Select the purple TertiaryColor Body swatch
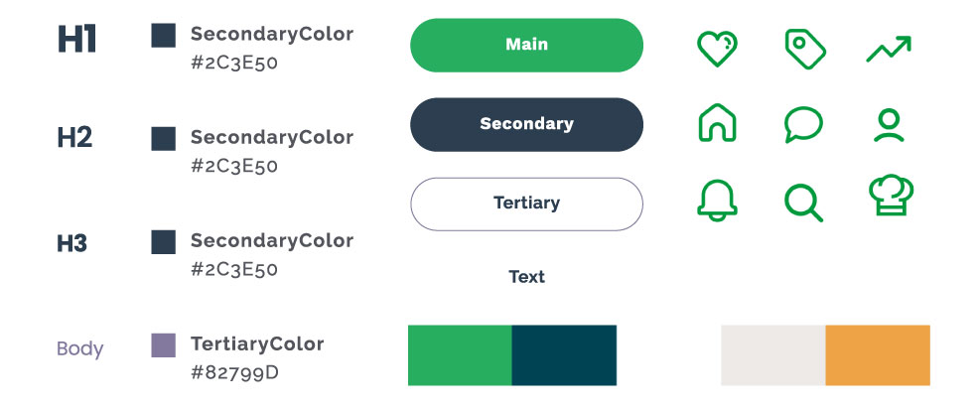Viewport: 980px width, 410px height. pos(163,345)
